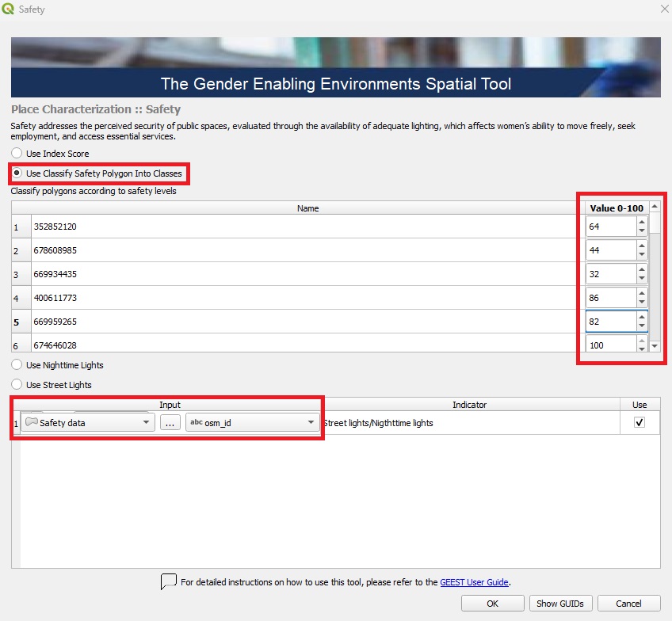Click the Indicator column header
The image size is (672, 621).
tap(469, 404)
